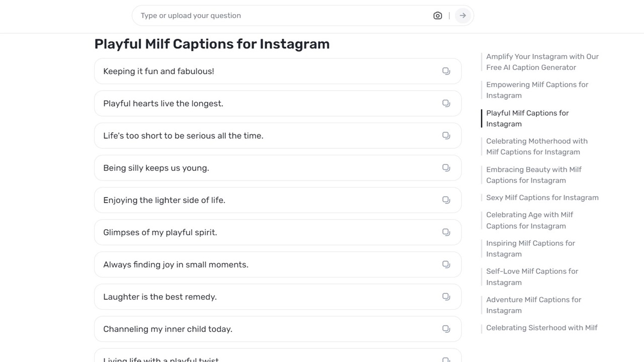Select Celebrating Age captions in table of contents
The height and width of the screenshot is (362, 644).
529,220
